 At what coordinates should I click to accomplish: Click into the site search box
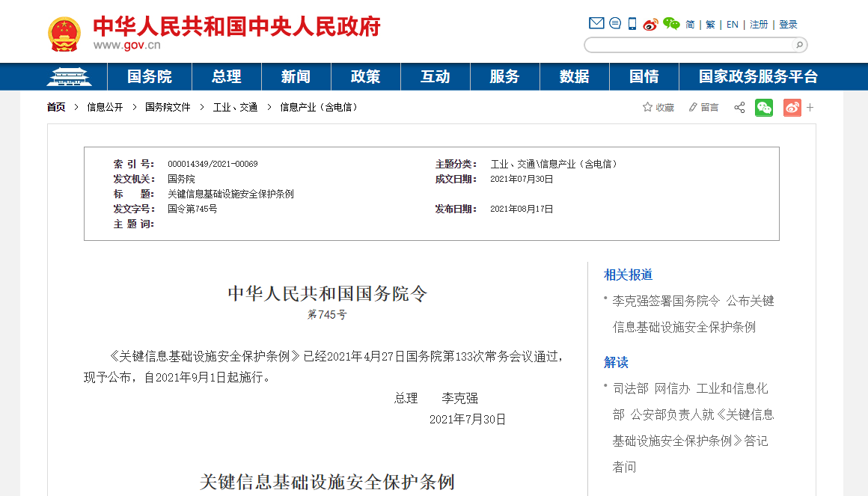coord(687,45)
